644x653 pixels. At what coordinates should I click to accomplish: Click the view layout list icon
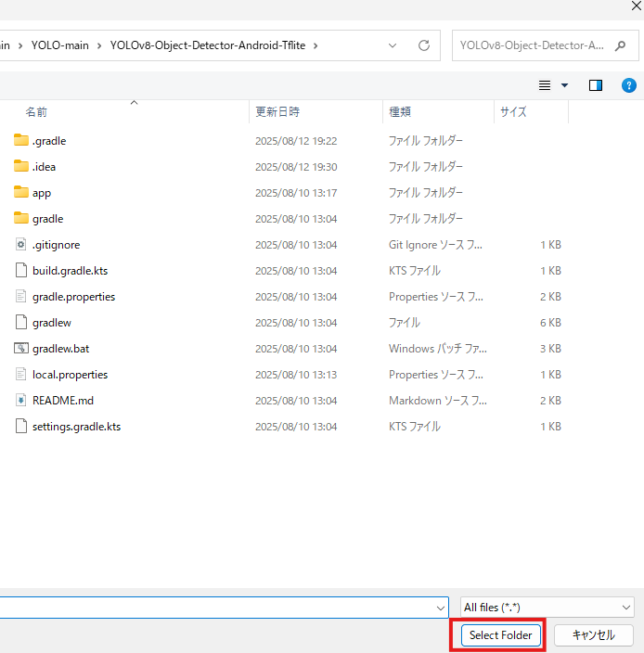pos(545,85)
